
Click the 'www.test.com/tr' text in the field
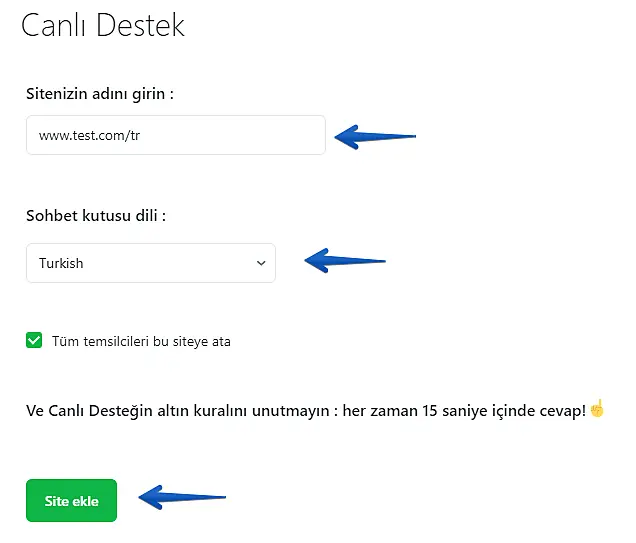pyautogui.click(x=89, y=135)
